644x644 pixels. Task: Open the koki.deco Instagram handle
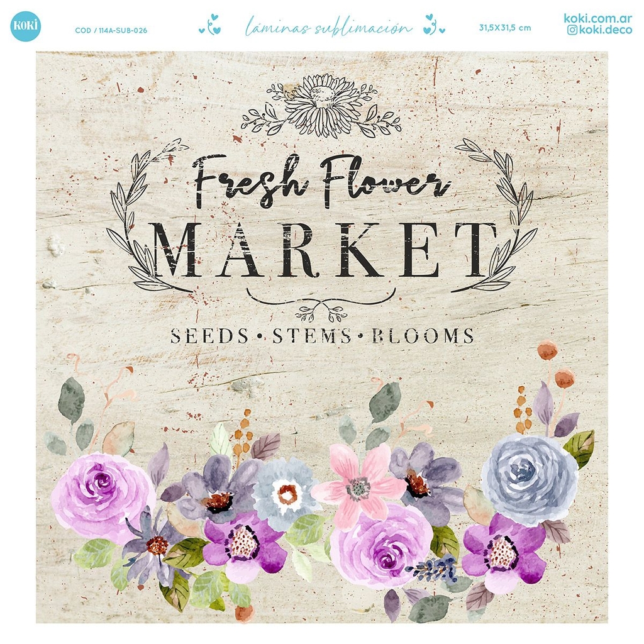(x=606, y=30)
